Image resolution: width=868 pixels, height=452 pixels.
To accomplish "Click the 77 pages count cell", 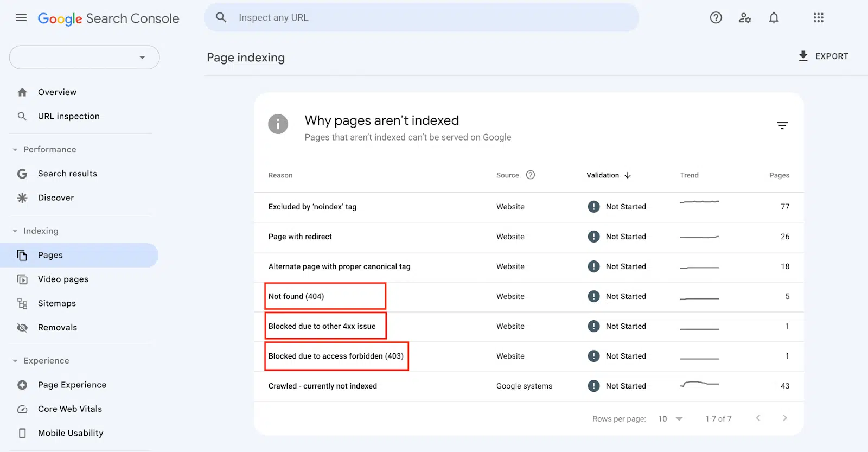I will coord(785,207).
